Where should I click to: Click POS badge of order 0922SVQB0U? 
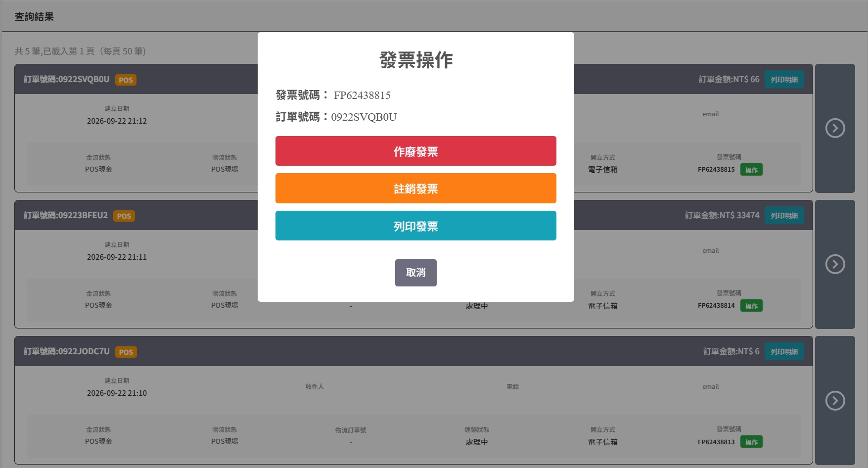coord(126,80)
